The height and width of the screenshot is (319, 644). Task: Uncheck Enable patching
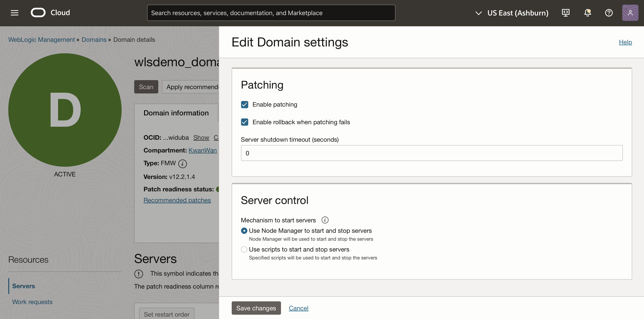pyautogui.click(x=244, y=104)
